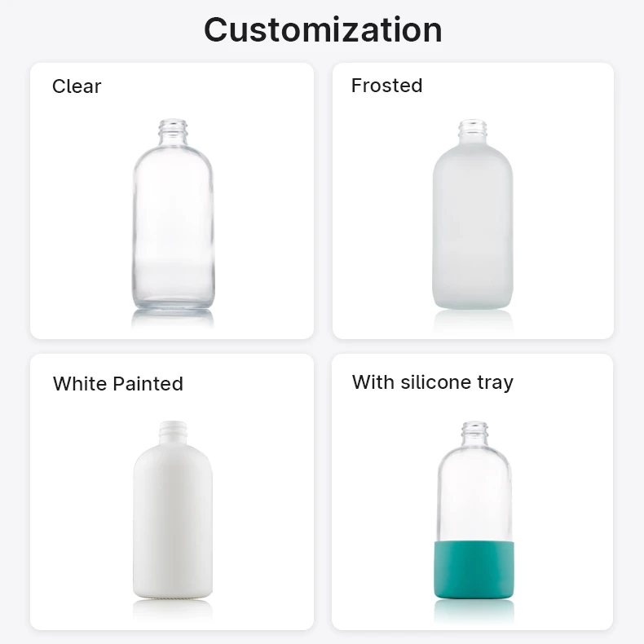Click the base of the clear bottle

pos(173,303)
